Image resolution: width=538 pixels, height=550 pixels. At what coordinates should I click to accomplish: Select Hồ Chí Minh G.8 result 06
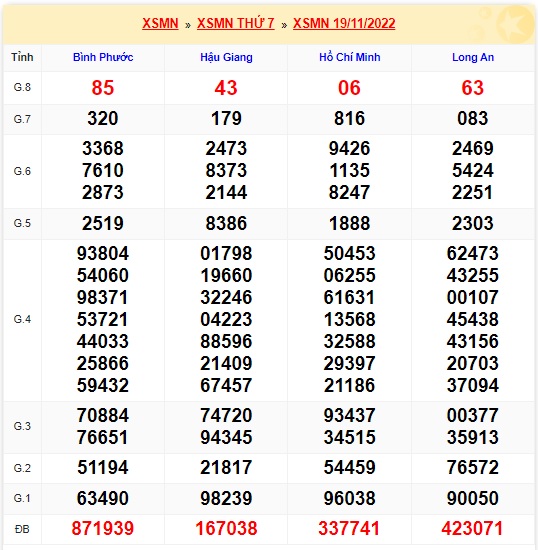pyautogui.click(x=349, y=88)
